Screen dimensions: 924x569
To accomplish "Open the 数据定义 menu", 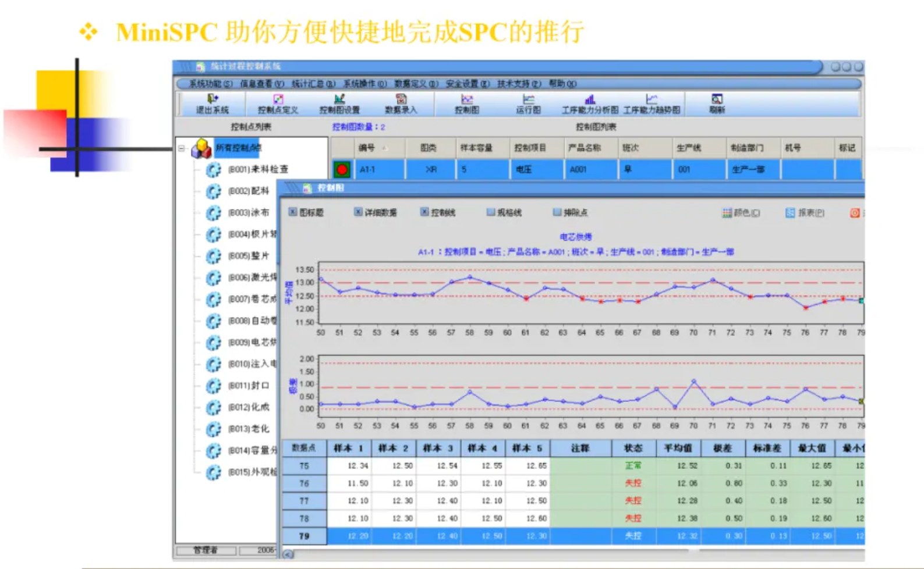I will tap(416, 84).
